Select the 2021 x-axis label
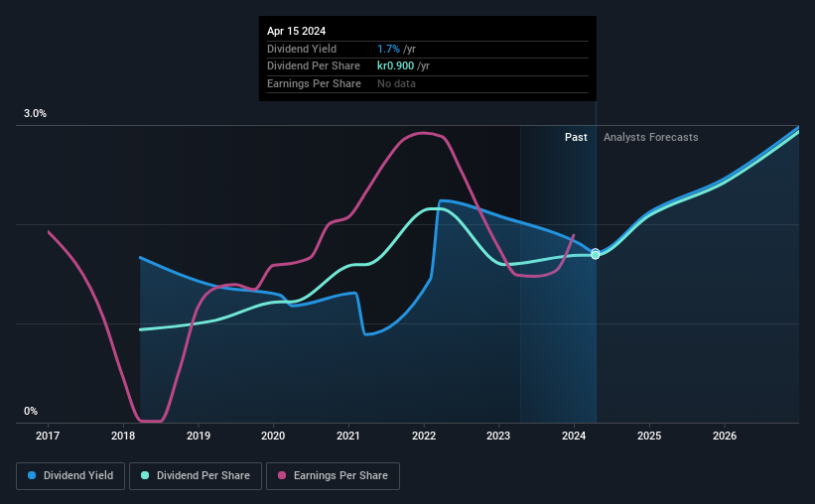This screenshot has width=815, height=504. pyautogui.click(x=348, y=436)
